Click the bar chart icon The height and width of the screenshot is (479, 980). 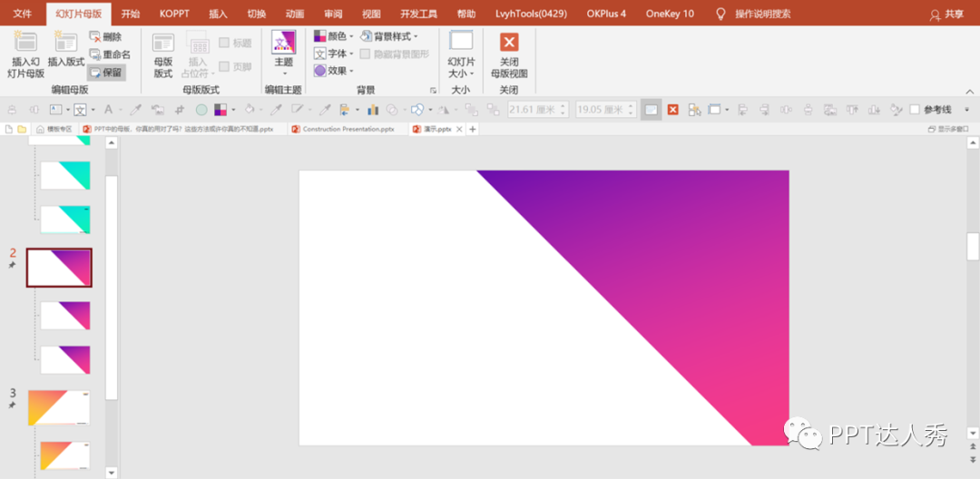click(373, 110)
